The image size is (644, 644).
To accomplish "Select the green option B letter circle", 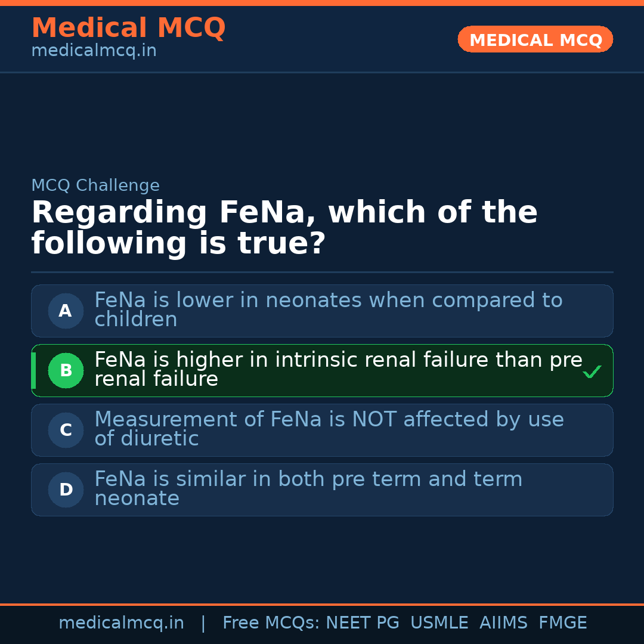I will (x=66, y=370).
